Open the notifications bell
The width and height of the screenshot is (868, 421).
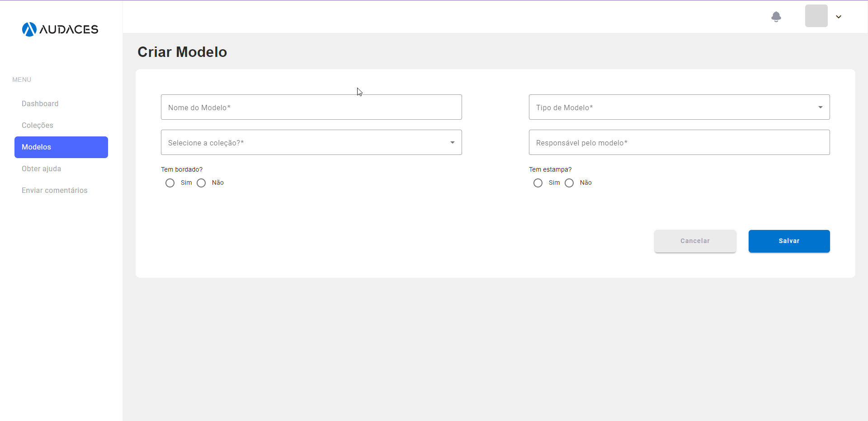[776, 17]
